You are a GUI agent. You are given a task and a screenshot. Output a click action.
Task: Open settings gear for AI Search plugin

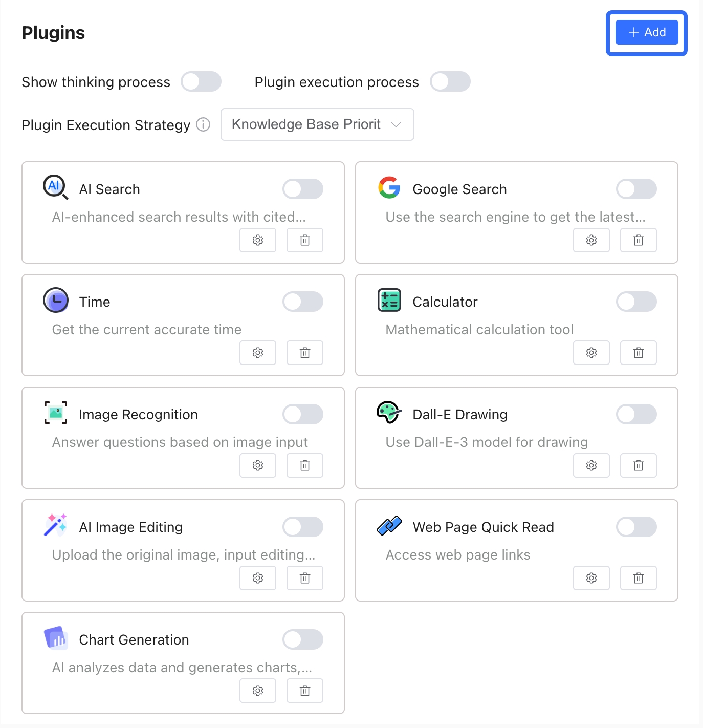tap(258, 240)
